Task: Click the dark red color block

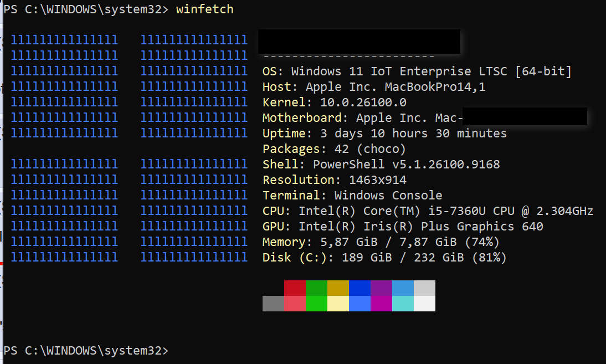Action: tap(295, 288)
